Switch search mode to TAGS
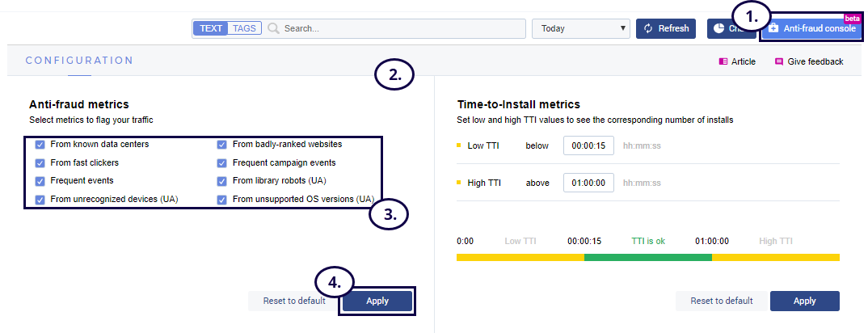Viewport: 868px width, 333px height. pos(244,28)
